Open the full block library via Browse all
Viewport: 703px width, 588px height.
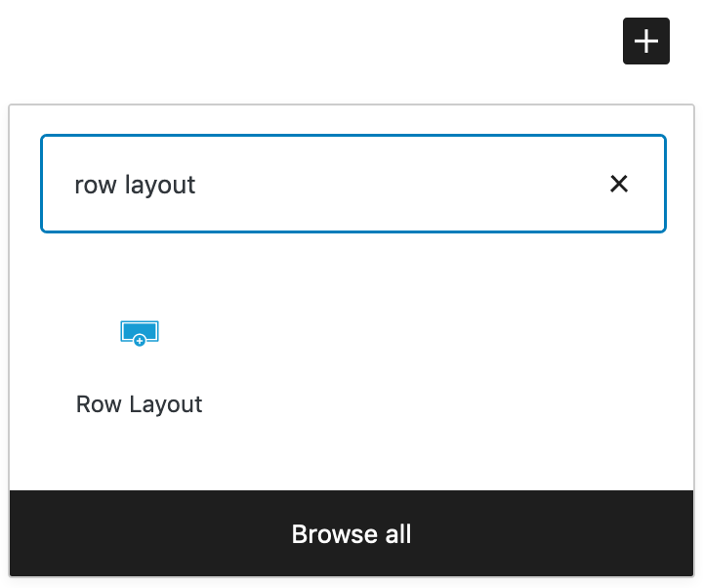[x=351, y=534]
